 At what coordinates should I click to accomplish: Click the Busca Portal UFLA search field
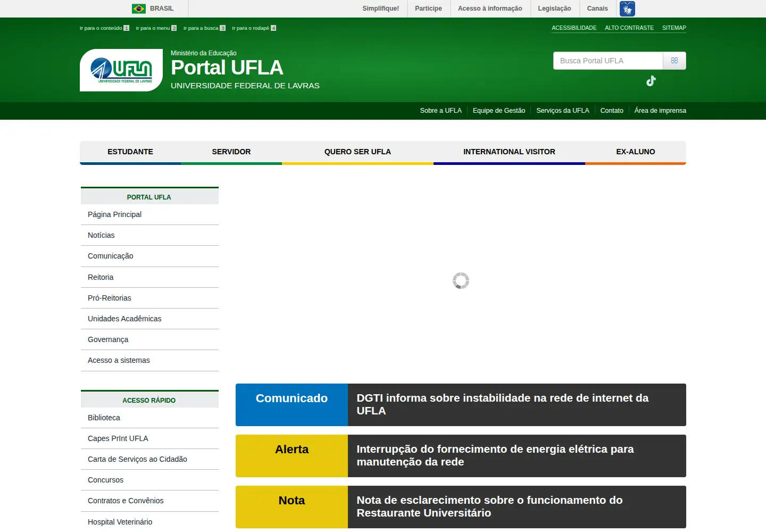click(608, 61)
